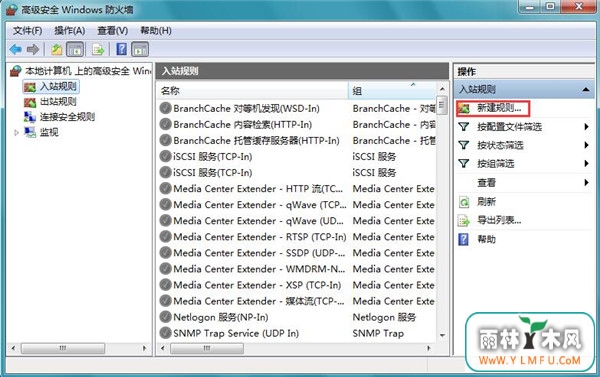Expand the 查看 submenu arrow in actions pane
The image size is (600, 377).
coord(586,183)
